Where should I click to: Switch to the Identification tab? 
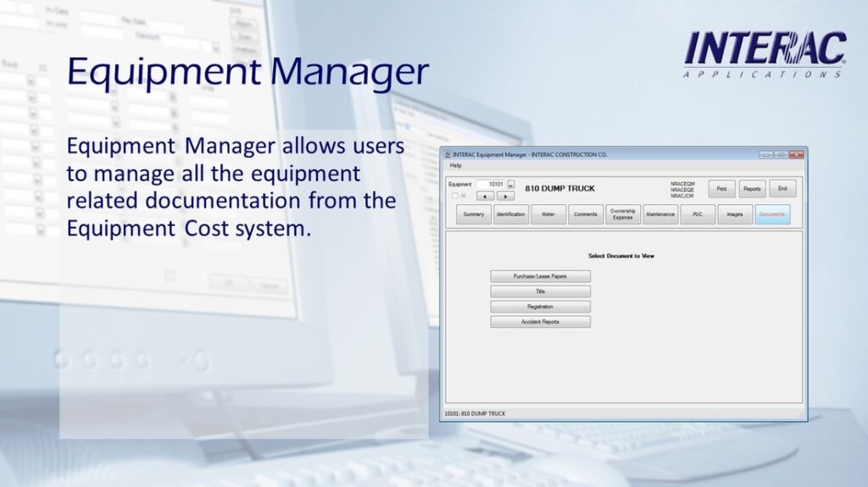(x=511, y=214)
